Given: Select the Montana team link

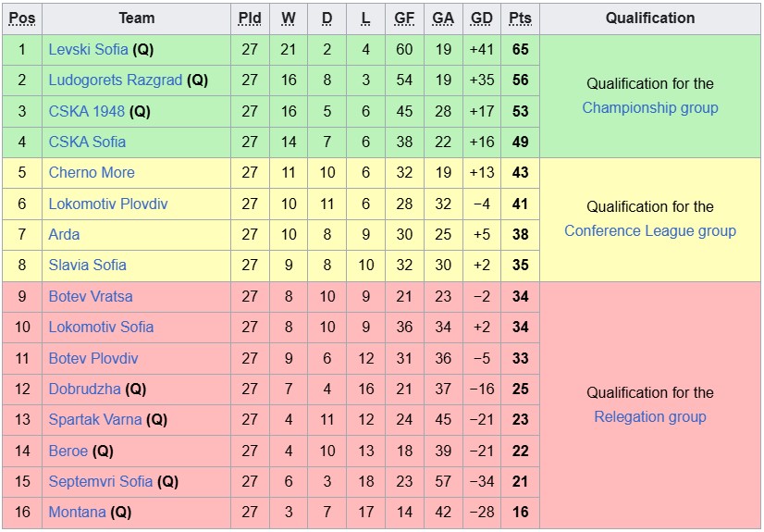Looking at the screenshot, I should pyautogui.click(x=77, y=512).
